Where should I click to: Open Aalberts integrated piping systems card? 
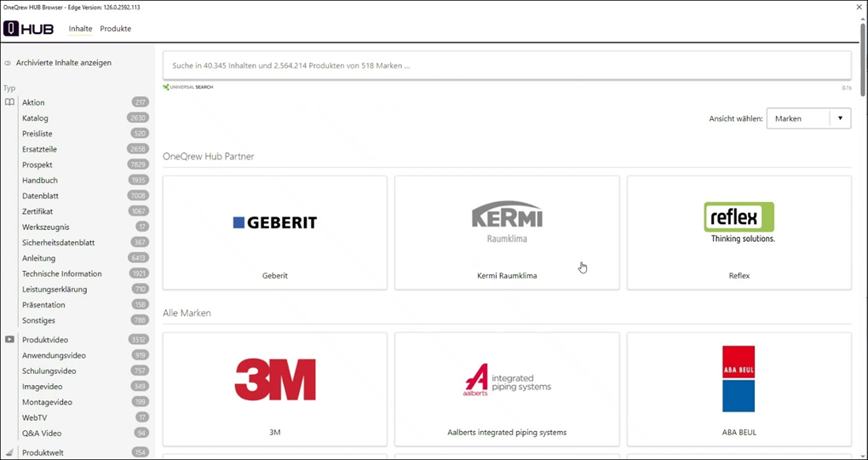click(x=507, y=389)
